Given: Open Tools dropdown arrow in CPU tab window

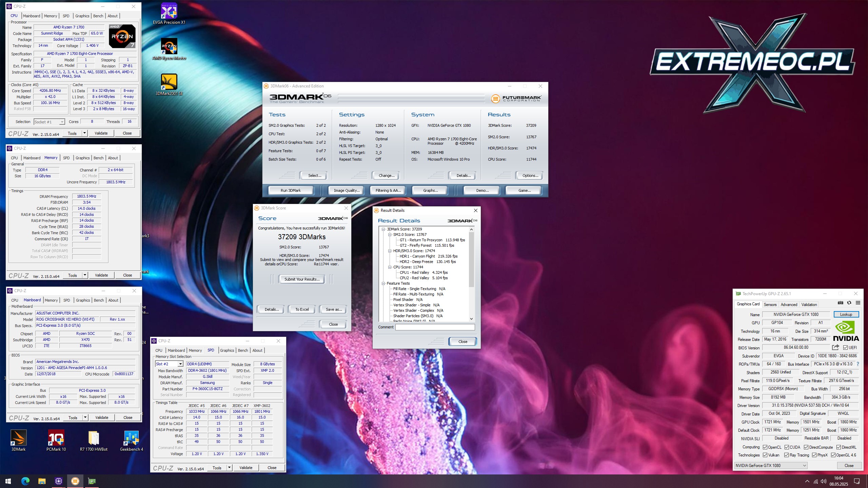Looking at the screenshot, I should pyautogui.click(x=84, y=133).
